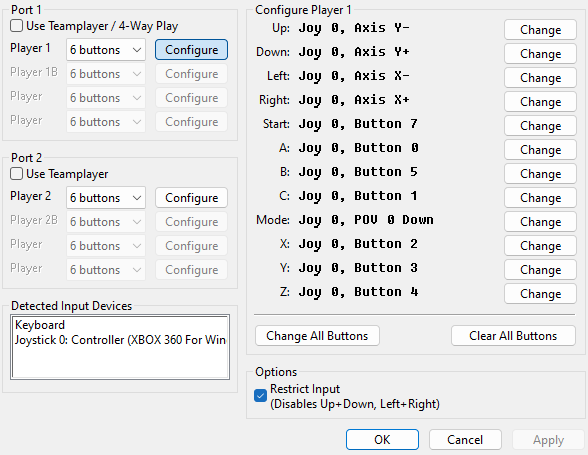The image size is (588, 455).
Task: Click Clear All Buttons
Action: (513, 336)
